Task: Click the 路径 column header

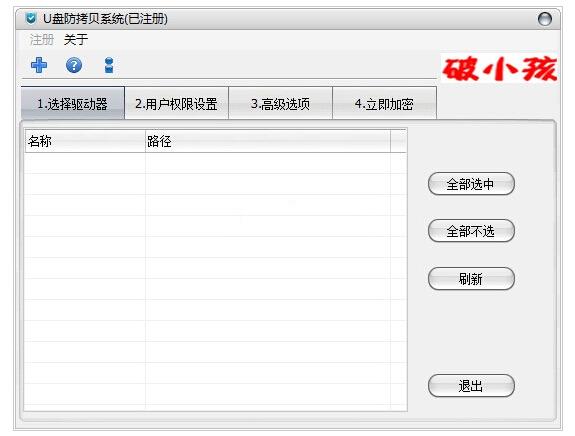Action: click(268, 141)
